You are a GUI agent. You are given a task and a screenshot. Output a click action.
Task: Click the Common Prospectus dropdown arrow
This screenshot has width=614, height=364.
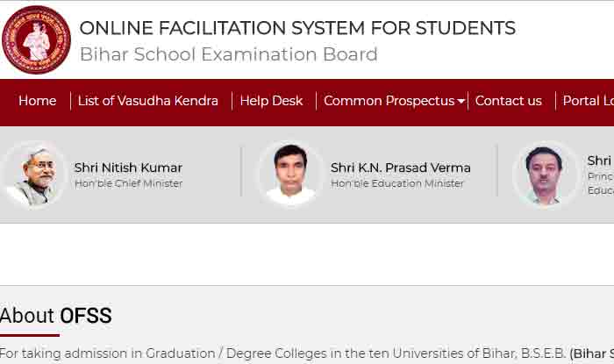[x=460, y=102]
